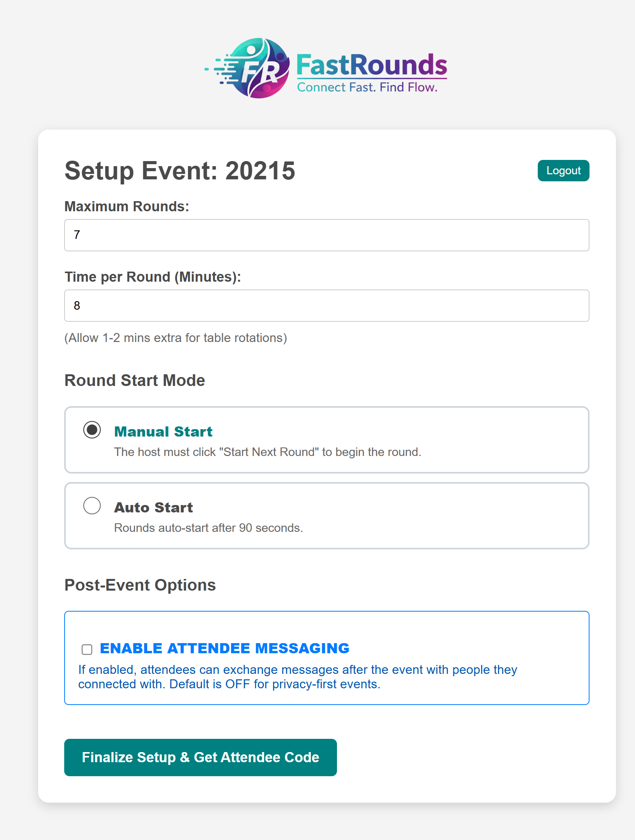Click the 90 seconds auto-start description
This screenshot has height=840, width=635.
point(208,528)
